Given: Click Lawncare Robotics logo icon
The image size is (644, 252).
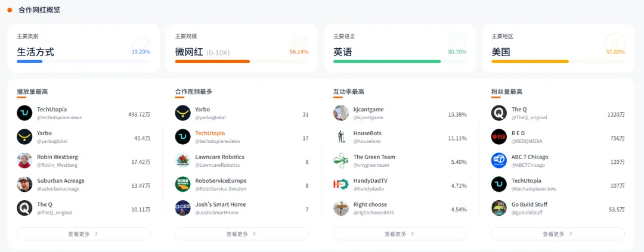Looking at the screenshot, I should click(x=182, y=160).
